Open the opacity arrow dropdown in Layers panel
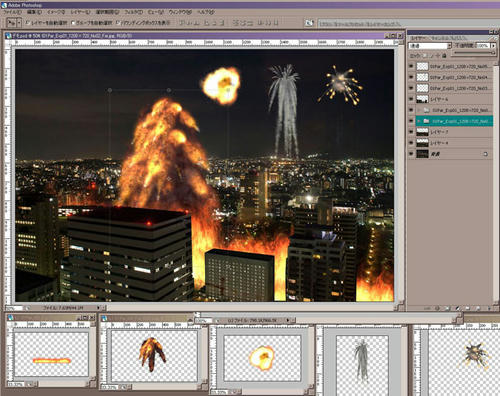 coord(493,45)
